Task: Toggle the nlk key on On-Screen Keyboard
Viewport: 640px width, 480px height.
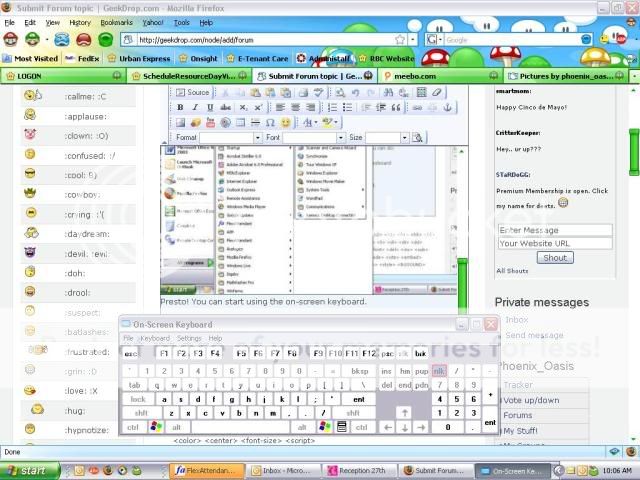Action: pyautogui.click(x=439, y=370)
